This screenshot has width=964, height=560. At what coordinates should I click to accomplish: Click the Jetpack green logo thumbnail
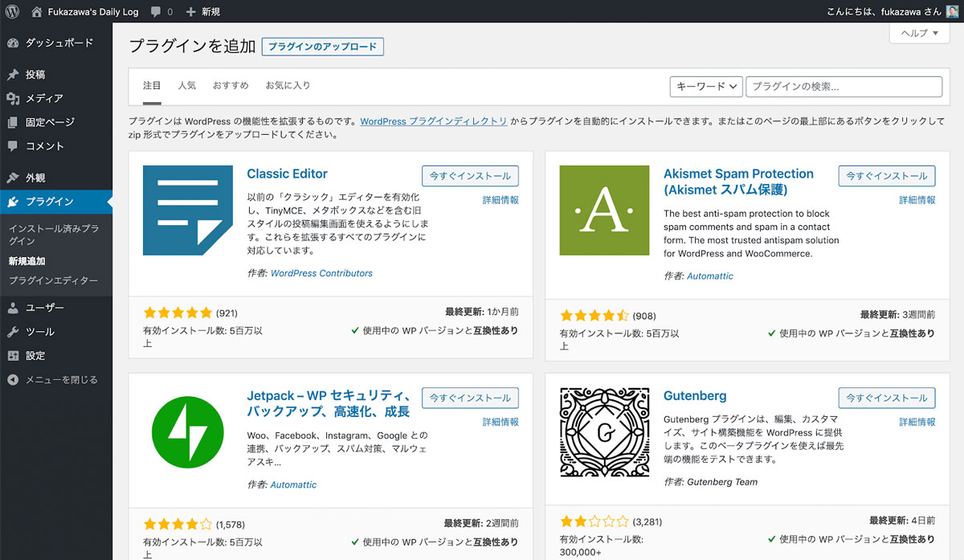pos(188,433)
